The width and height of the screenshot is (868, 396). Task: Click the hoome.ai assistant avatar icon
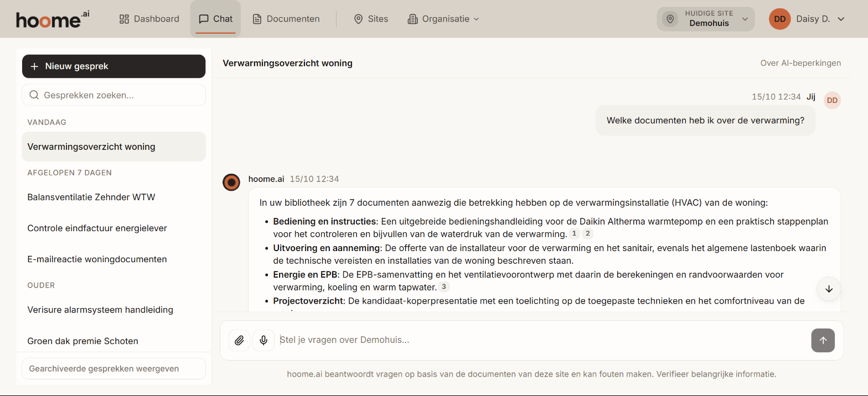click(x=231, y=182)
